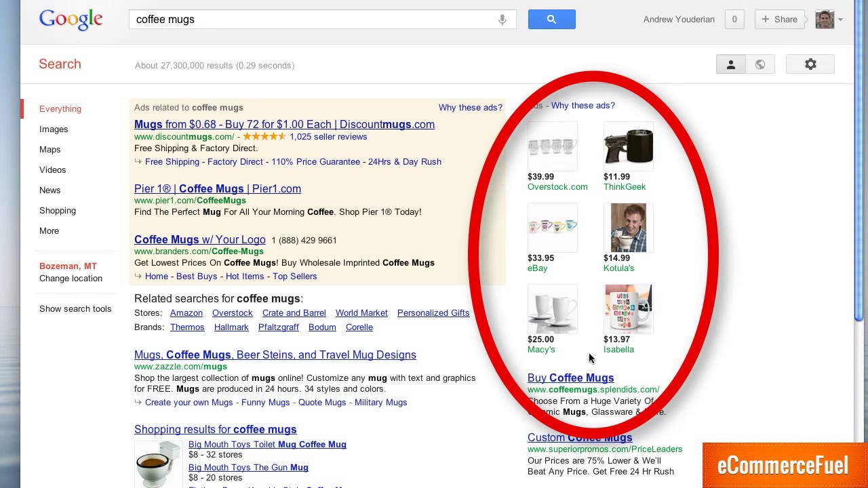Click the $39.99 Overstock mug set image
Viewport: 868px width, 488px height.
tap(552, 146)
